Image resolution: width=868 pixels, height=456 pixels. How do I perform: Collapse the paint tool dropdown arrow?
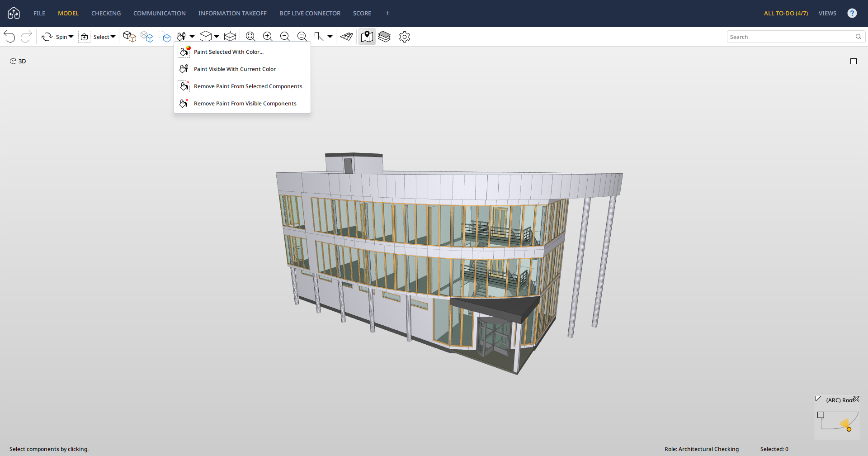pyautogui.click(x=192, y=37)
